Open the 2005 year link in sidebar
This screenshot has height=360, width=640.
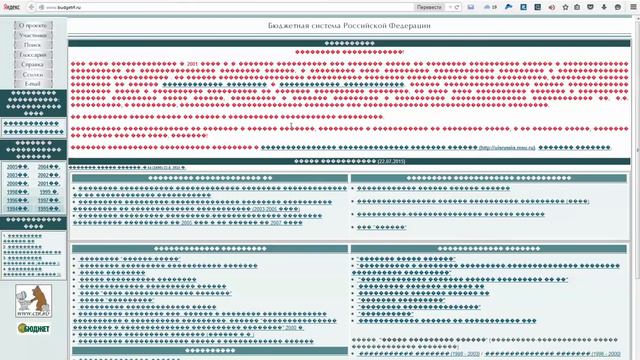point(17,167)
